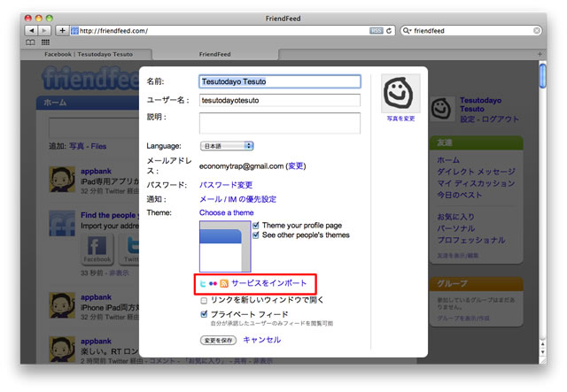Viewport: 567px width, 392px height.
Task: Click the appbank avatar on the iPad専用アプリ post
Action: coord(62,180)
